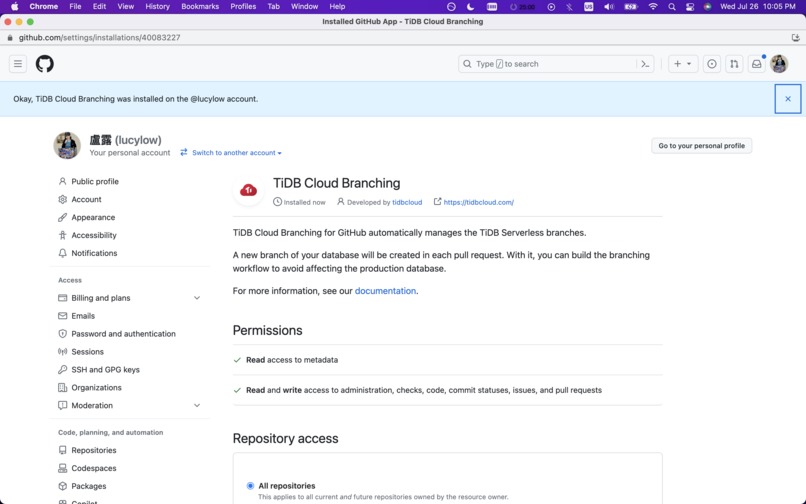
Task: Open Repositories settings
Action: click(94, 451)
